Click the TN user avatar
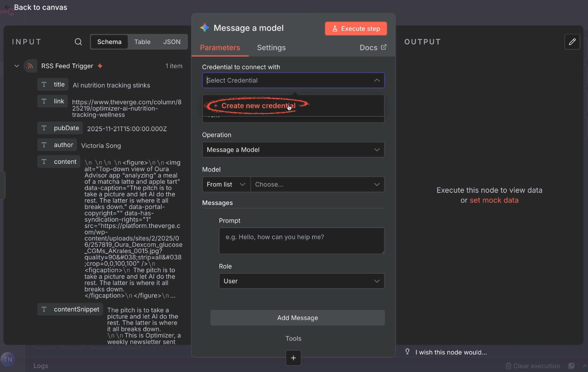The height and width of the screenshot is (372, 588). [x=7, y=360]
